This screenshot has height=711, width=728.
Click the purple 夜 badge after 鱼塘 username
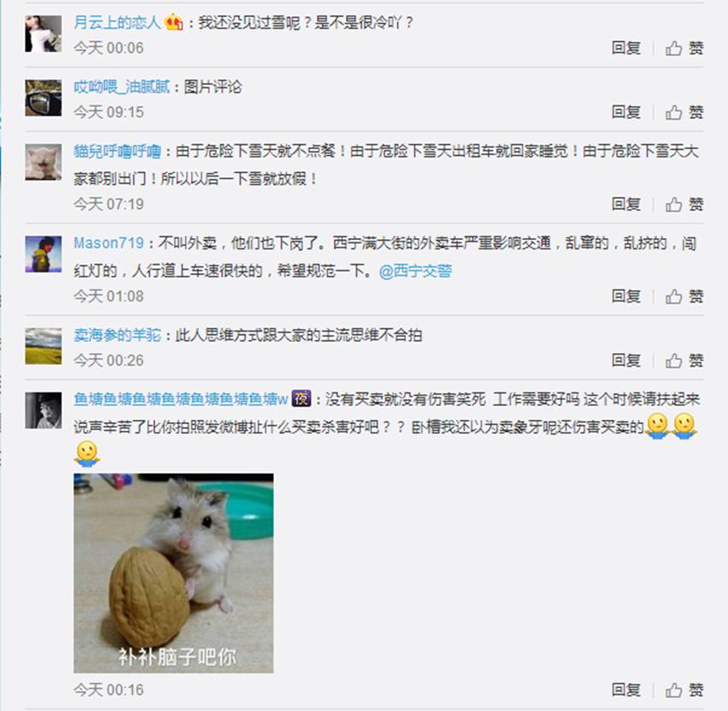coord(301,398)
